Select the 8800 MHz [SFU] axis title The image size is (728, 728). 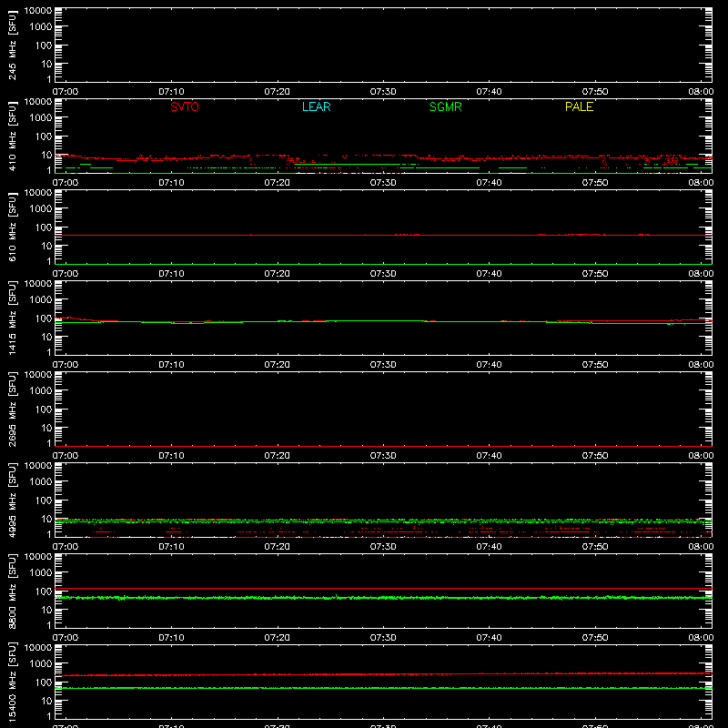click(12, 591)
